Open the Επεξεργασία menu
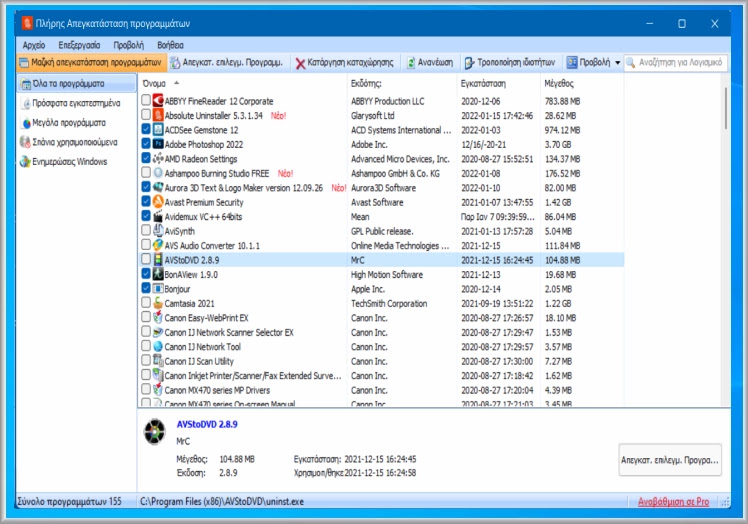Screen dimensions: 748x524 (x=79, y=45)
